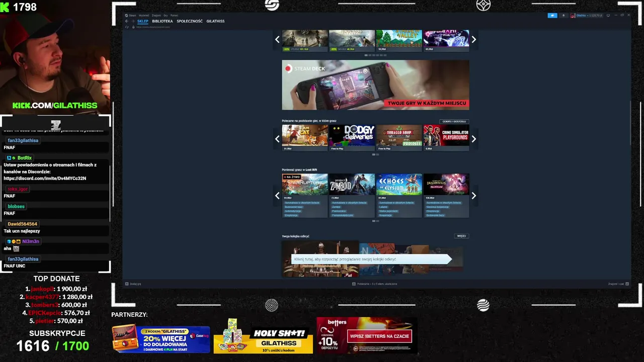Viewport: 644px width, 362px height.
Task: Open the Pobieranie downloads status
Action: 375,284
